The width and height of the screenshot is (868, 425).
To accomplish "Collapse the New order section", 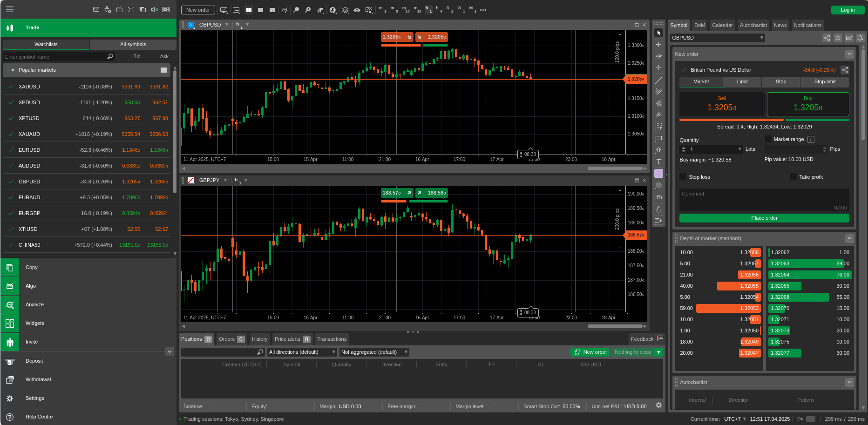I will click(849, 54).
